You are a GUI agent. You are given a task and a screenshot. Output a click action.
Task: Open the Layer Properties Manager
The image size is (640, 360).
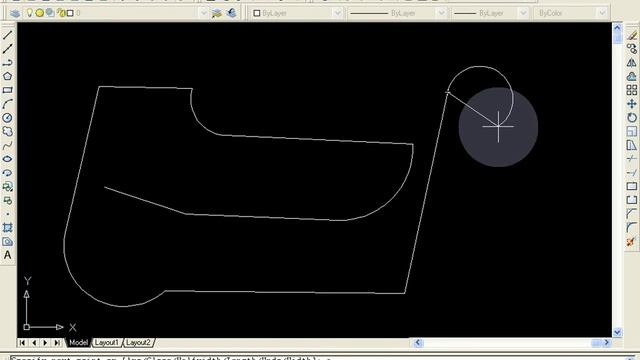pos(15,13)
